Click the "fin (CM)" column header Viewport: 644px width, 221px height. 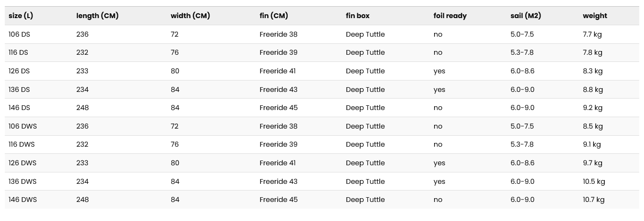pyautogui.click(x=274, y=16)
